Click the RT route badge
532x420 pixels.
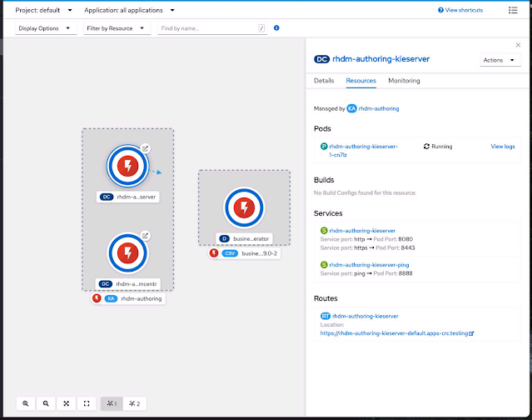326,316
